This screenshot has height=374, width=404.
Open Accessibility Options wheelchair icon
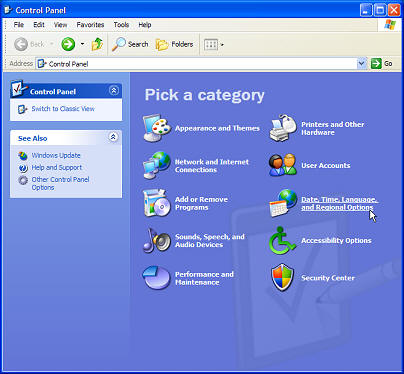point(282,240)
